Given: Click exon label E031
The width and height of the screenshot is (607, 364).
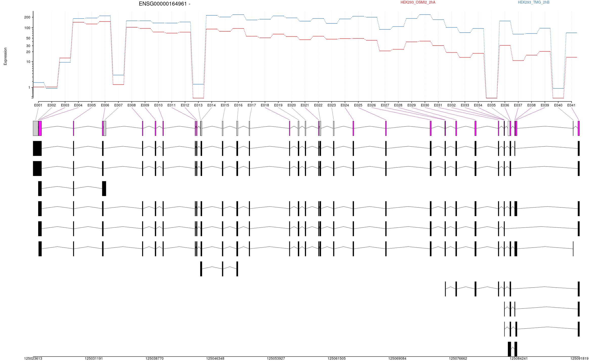Looking at the screenshot, I should click(x=438, y=105).
